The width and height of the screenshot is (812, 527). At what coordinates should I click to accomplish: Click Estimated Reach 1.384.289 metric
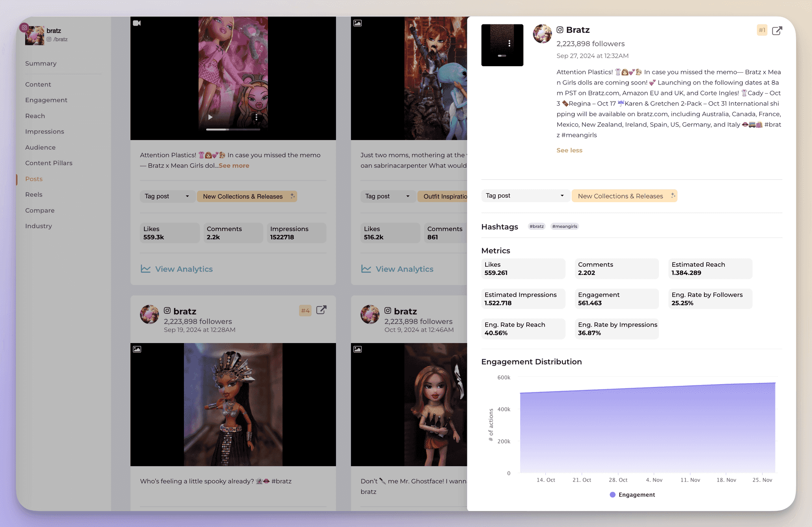(x=710, y=268)
